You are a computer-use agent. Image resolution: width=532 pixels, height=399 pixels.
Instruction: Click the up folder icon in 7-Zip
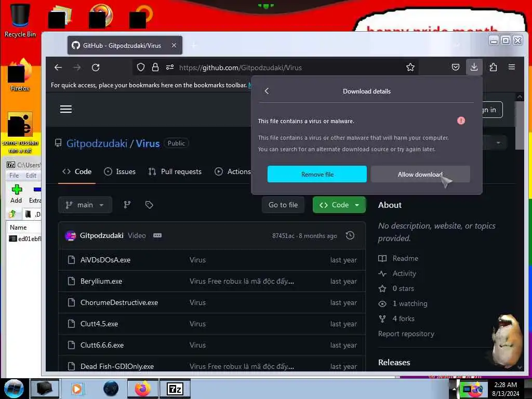tap(12, 214)
